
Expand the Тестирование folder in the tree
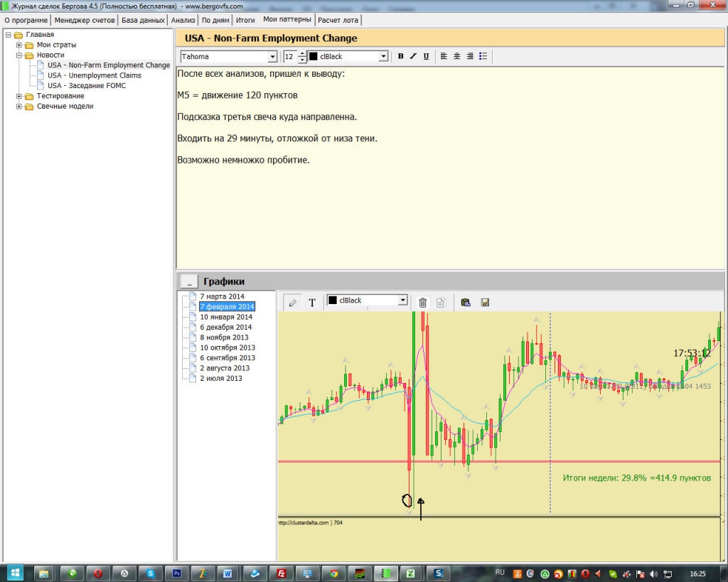(20, 96)
